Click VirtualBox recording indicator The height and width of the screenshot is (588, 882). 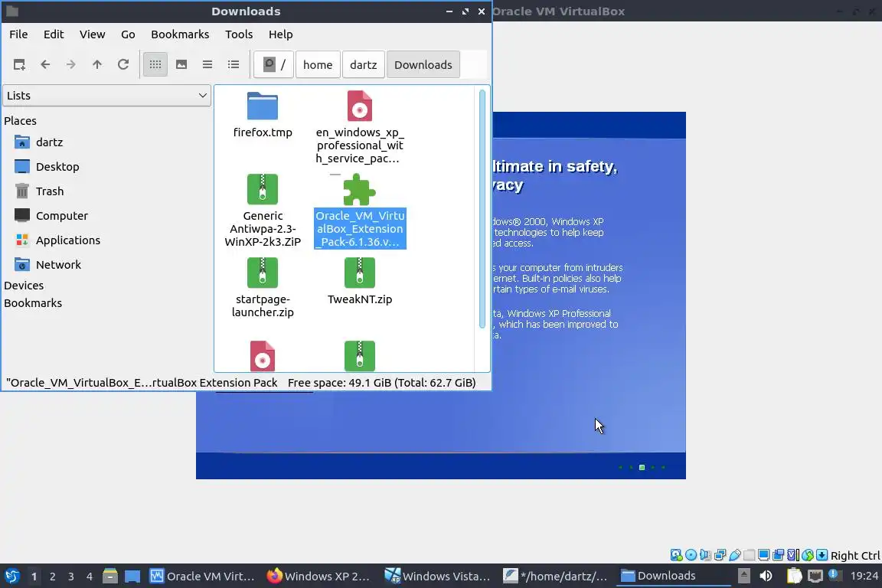(779, 555)
